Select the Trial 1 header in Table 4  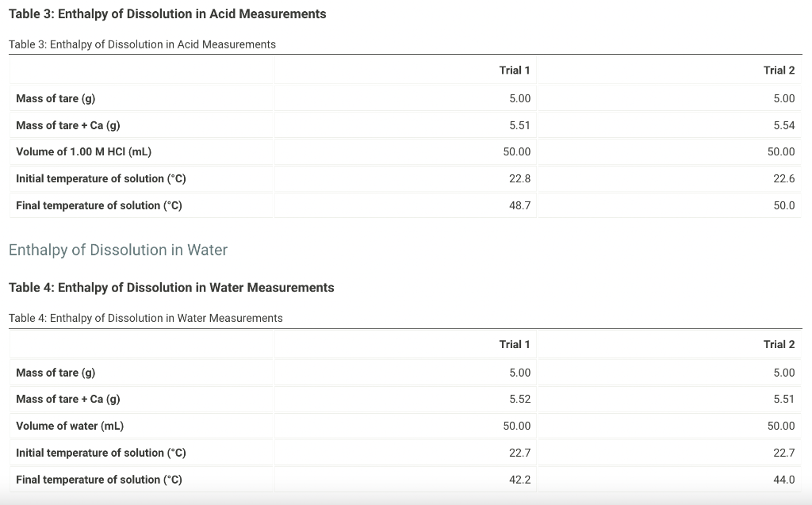515,344
